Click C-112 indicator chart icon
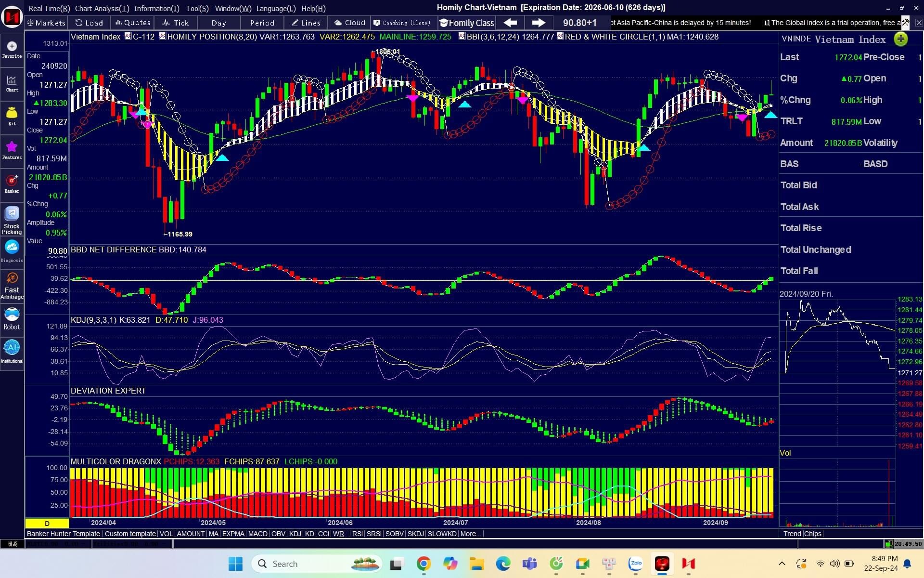This screenshot has height=578, width=924. [128, 36]
